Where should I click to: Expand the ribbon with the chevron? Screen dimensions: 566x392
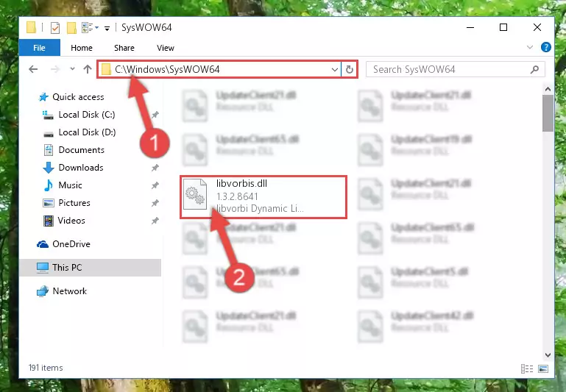[x=529, y=47]
